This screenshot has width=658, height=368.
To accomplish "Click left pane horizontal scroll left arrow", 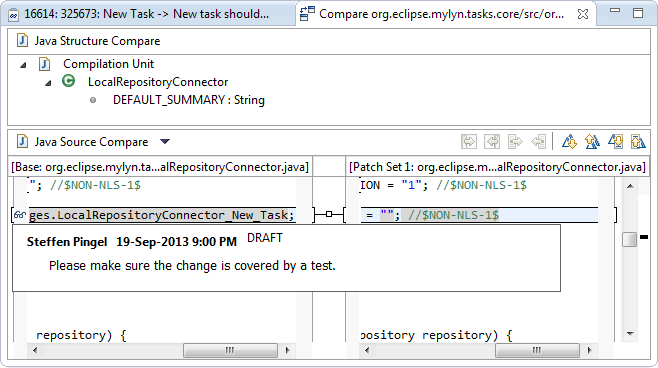I will (35, 350).
